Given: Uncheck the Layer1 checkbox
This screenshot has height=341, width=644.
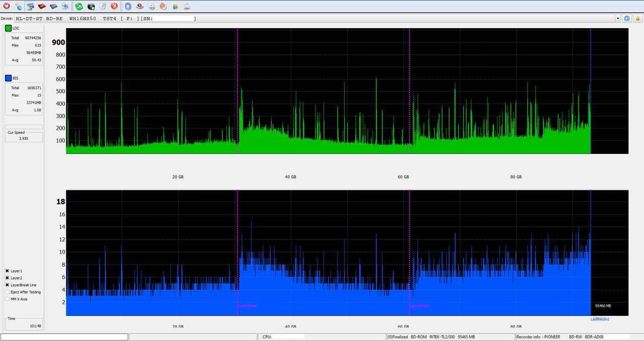Looking at the screenshot, I should [7, 271].
